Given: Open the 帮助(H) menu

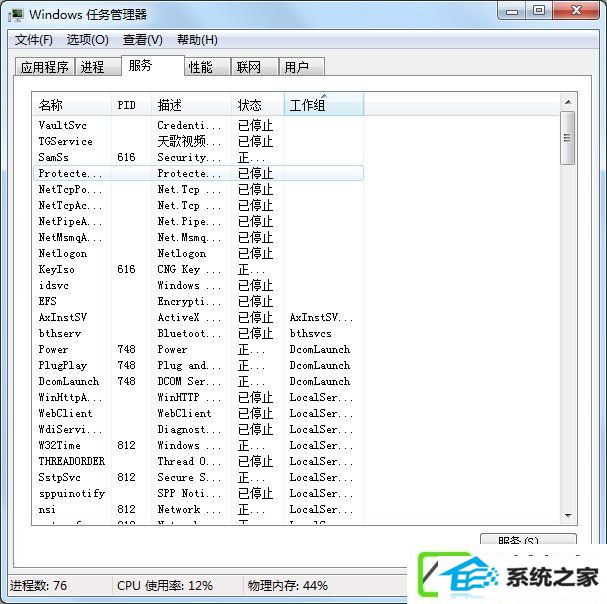Looking at the screenshot, I should coord(197,40).
